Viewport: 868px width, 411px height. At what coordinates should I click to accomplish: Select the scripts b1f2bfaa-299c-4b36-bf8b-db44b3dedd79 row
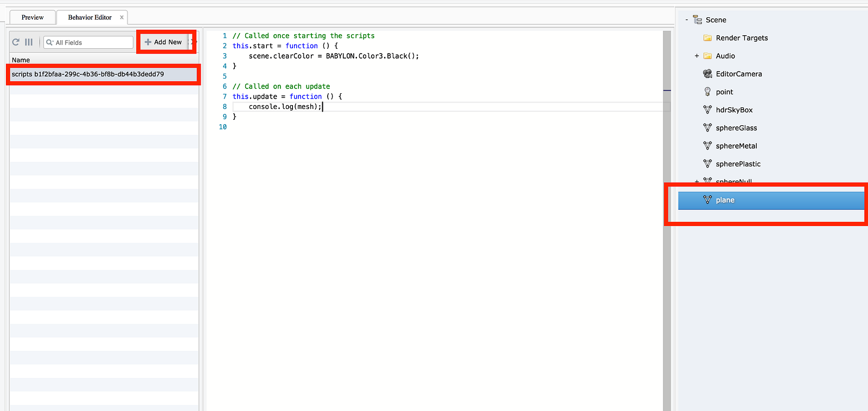click(104, 74)
